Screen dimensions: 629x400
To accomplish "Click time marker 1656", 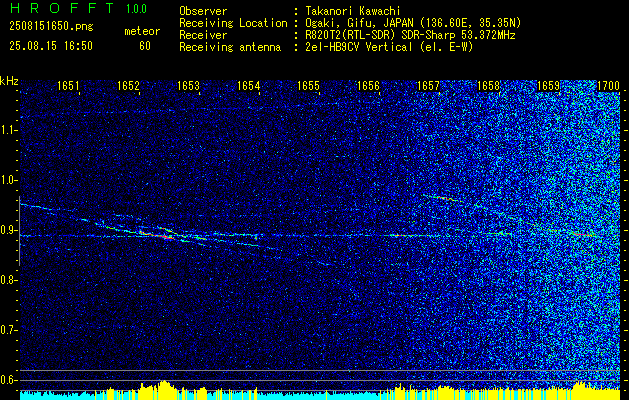I will [x=368, y=86].
